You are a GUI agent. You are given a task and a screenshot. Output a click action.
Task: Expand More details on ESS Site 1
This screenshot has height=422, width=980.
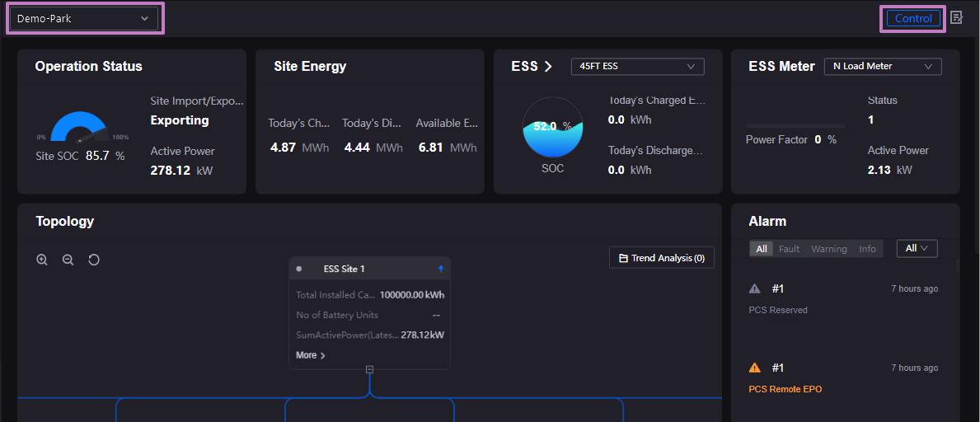(x=310, y=355)
